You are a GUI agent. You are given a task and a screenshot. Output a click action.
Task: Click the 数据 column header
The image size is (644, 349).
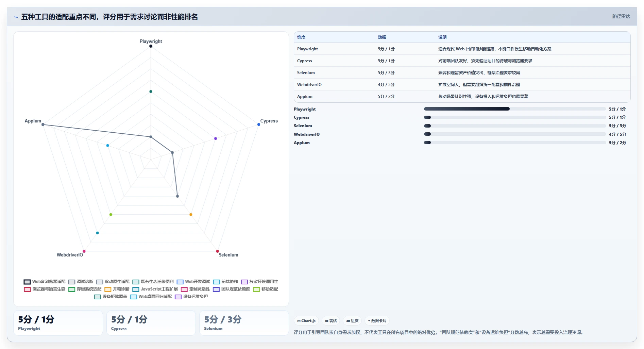coord(382,37)
